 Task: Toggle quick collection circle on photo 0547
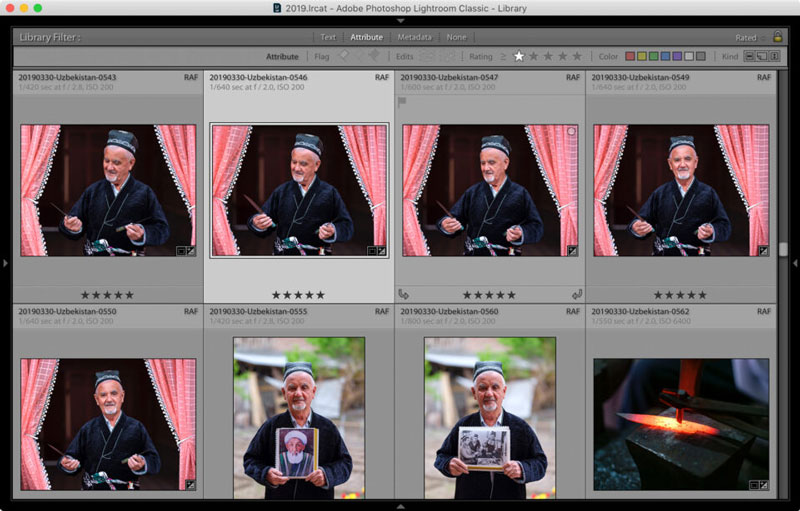[571, 131]
